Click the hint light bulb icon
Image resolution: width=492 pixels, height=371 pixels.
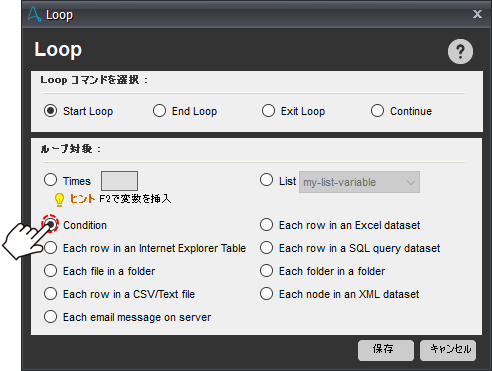click(x=59, y=199)
